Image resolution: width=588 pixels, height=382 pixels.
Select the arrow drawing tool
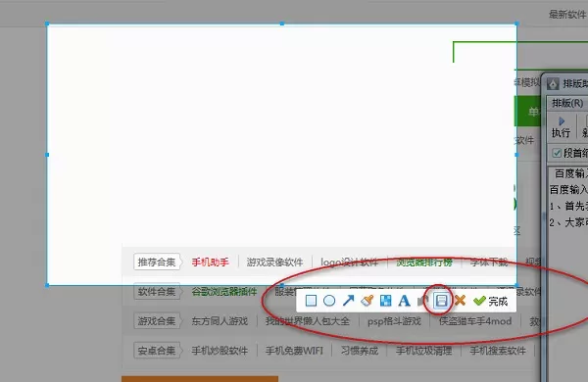tap(348, 301)
